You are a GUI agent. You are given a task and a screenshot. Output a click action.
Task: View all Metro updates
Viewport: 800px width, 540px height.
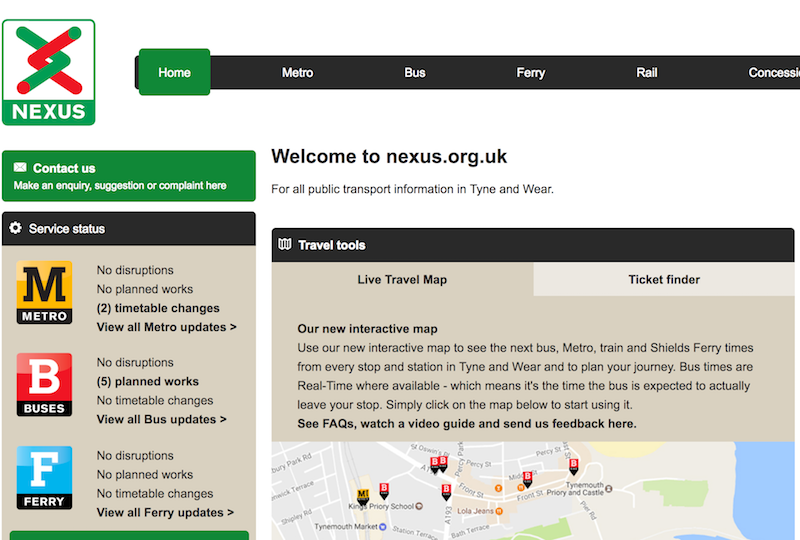(166, 327)
